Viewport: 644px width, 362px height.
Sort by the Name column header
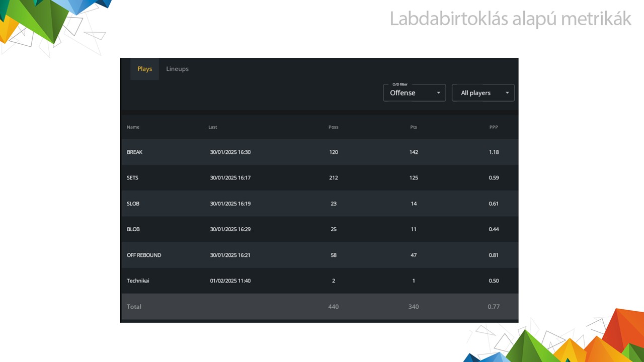133,127
